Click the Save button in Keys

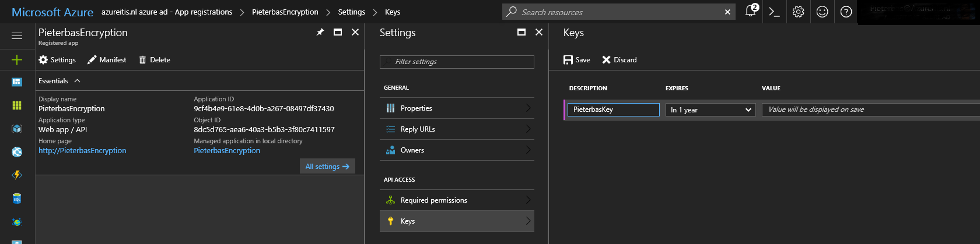(x=576, y=60)
